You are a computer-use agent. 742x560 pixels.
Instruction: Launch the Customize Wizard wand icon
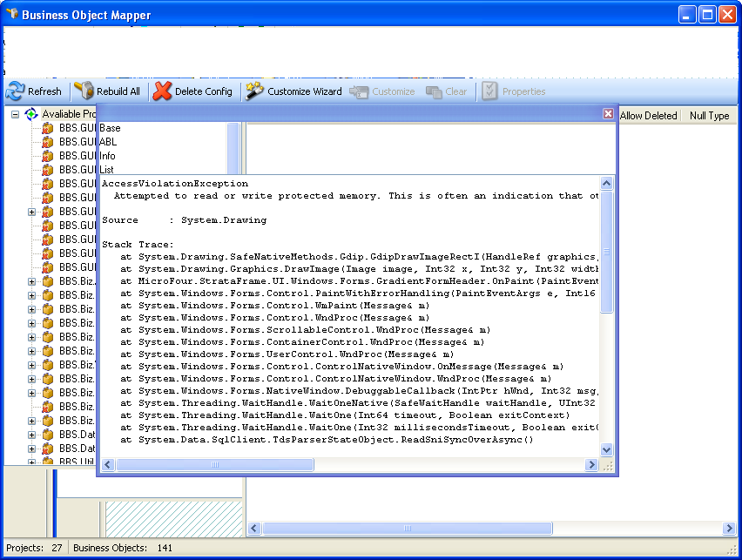(x=254, y=91)
